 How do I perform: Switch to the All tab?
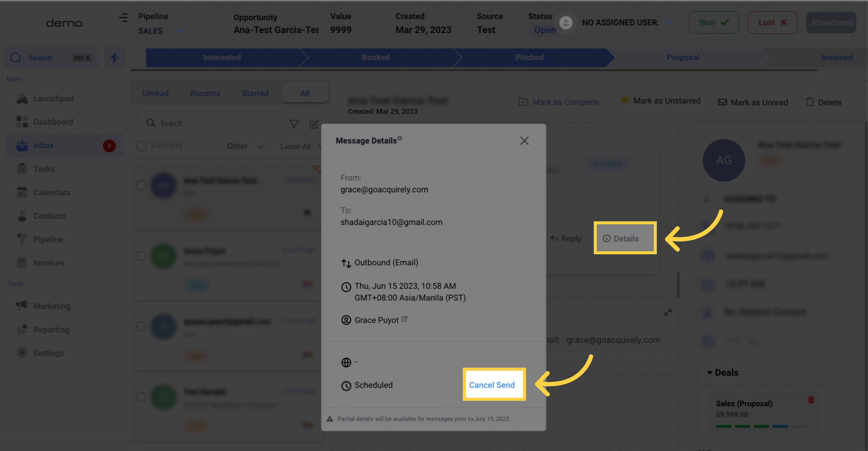coord(305,93)
